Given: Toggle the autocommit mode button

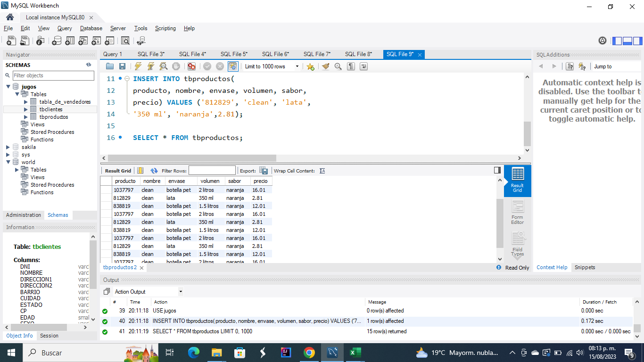Looking at the screenshot, I should click(233, 66).
